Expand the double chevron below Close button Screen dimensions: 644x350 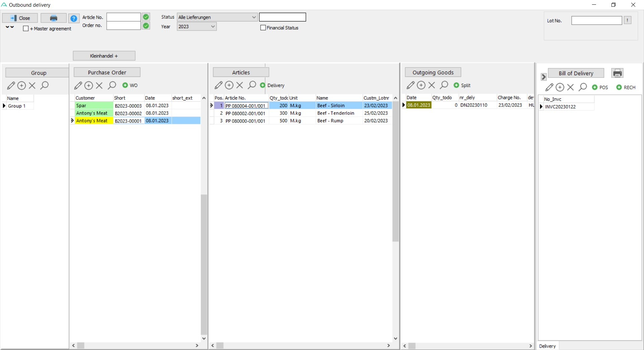[x=10, y=27]
